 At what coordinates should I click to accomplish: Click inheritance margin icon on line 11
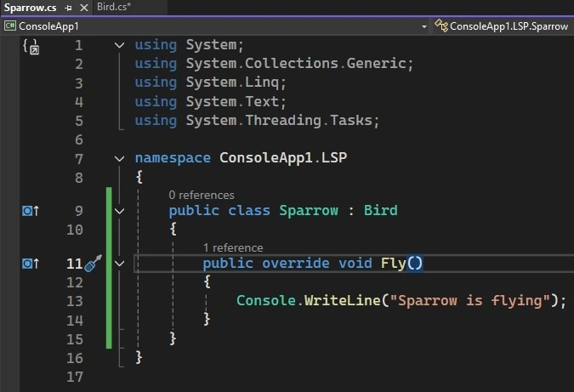pyautogui.click(x=31, y=264)
